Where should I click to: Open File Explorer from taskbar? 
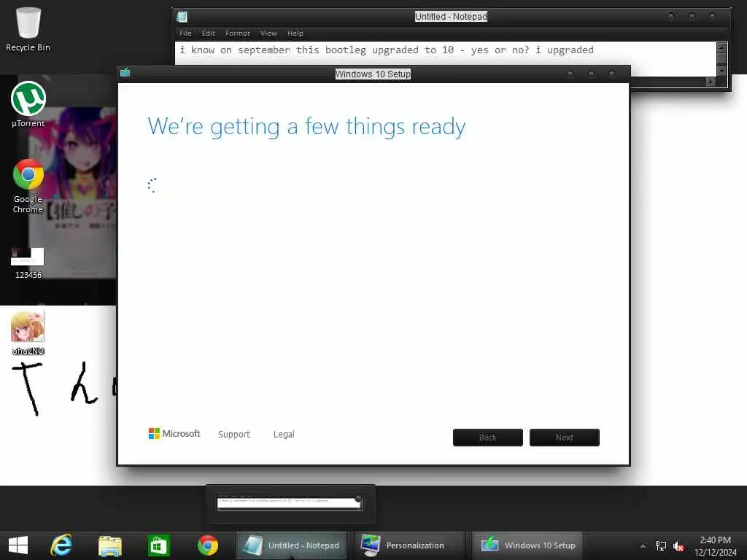[x=110, y=545]
